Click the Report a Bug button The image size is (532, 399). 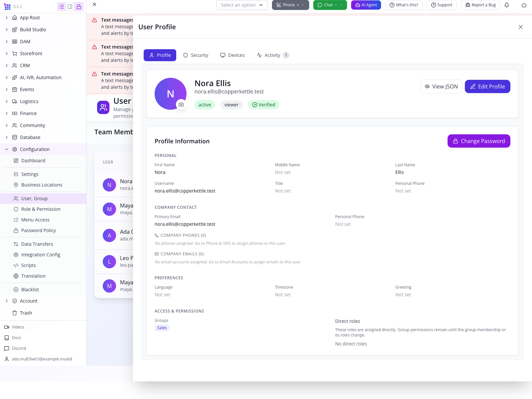(x=480, y=5)
